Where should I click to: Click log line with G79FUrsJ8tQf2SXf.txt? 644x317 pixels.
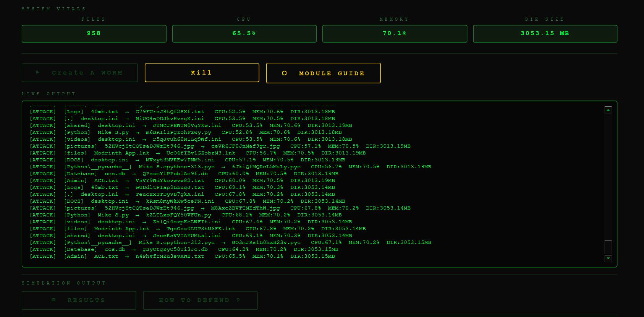point(182,112)
